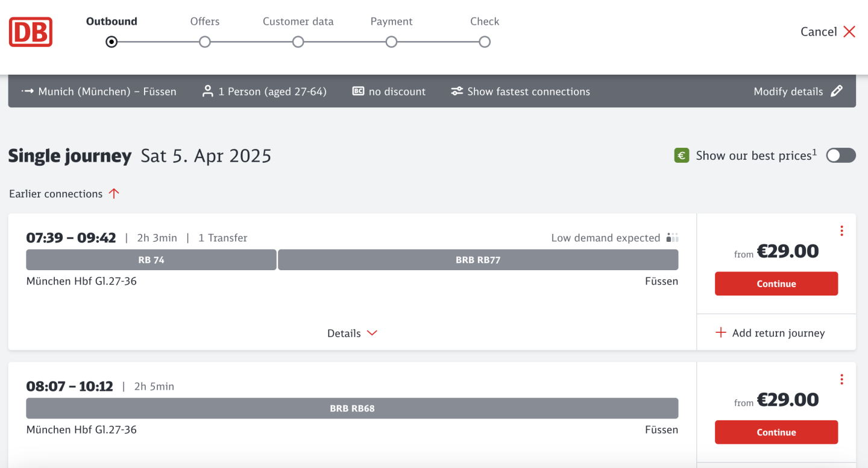868x468 pixels.
Task: Click the 2h 5min duration text
Action: tap(154, 386)
